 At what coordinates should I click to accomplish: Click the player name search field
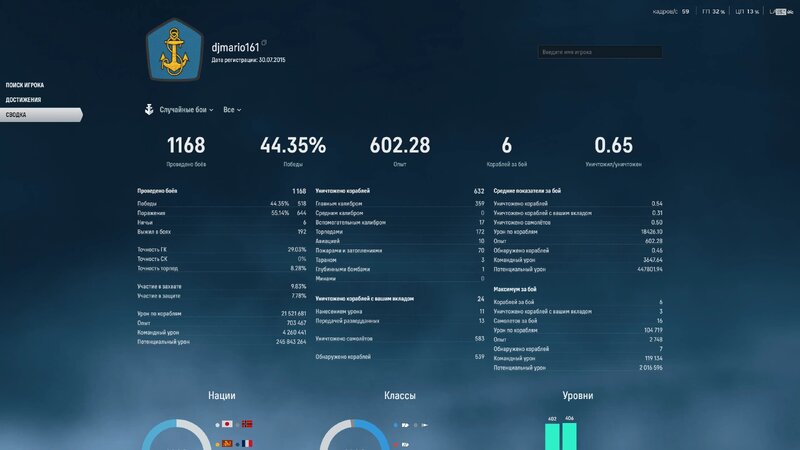pyautogui.click(x=600, y=52)
